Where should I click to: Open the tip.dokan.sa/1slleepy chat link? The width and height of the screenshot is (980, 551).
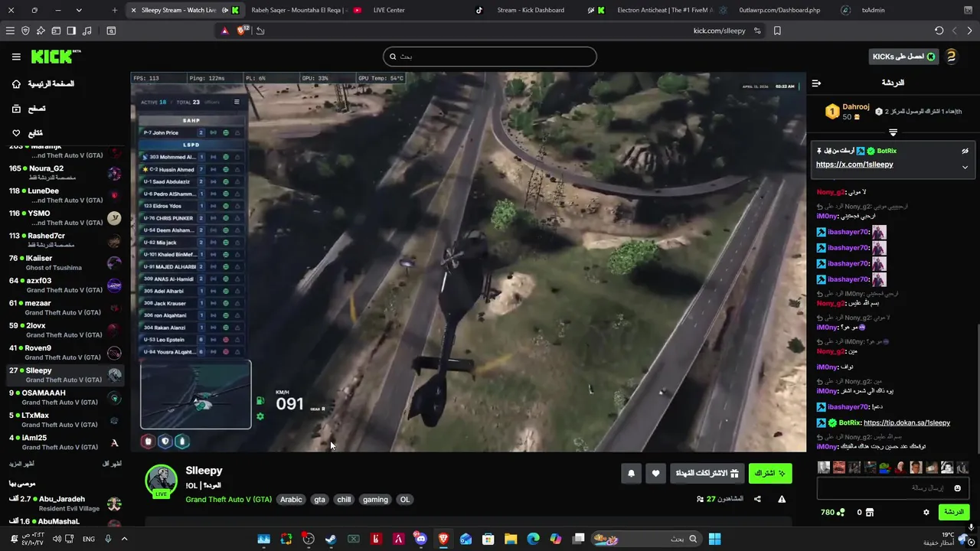coord(906,422)
